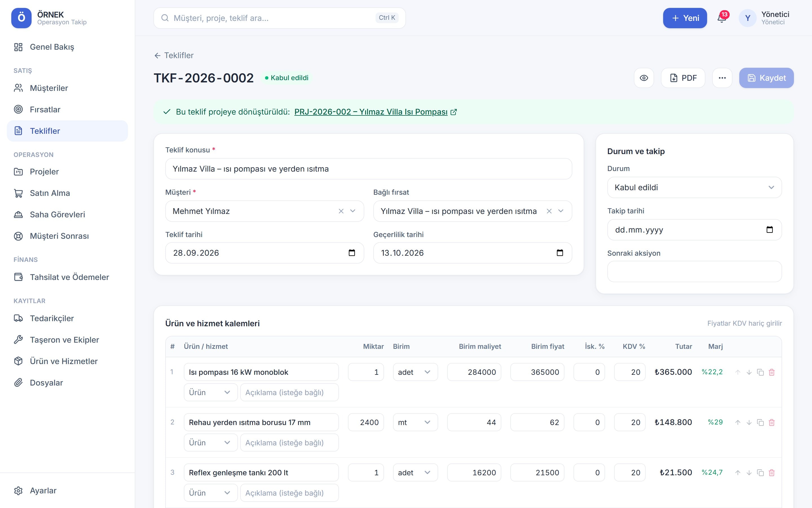This screenshot has height=508, width=812.
Task: Move Reflex genleşme tankı row up
Action: pos(738,473)
